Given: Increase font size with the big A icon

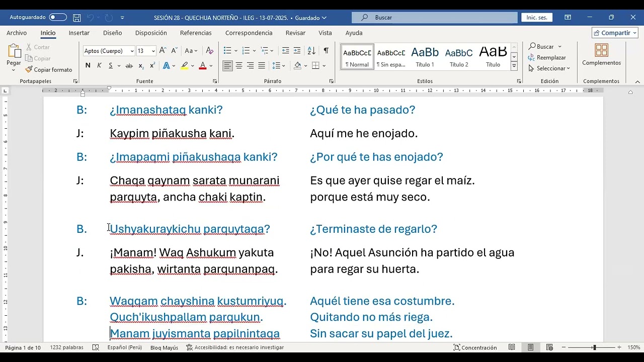Looking at the screenshot, I should pyautogui.click(x=163, y=51).
